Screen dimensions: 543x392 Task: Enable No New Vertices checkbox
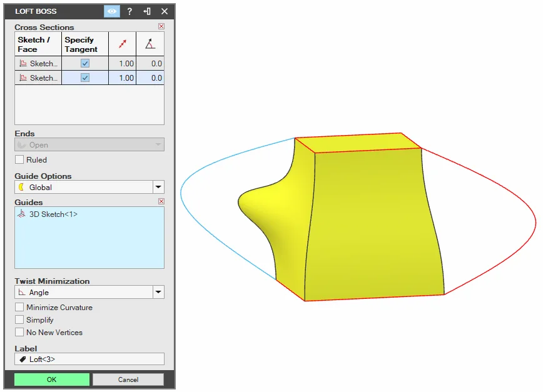pos(19,332)
